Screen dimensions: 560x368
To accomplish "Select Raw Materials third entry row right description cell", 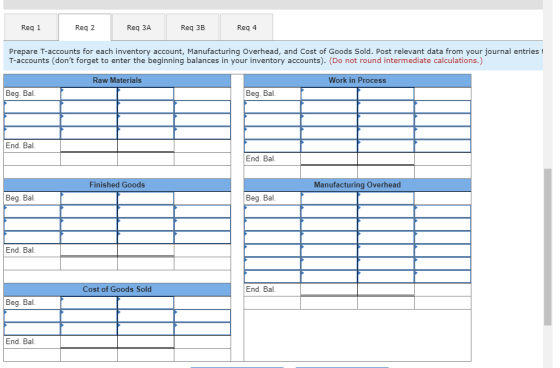I will [202, 133].
